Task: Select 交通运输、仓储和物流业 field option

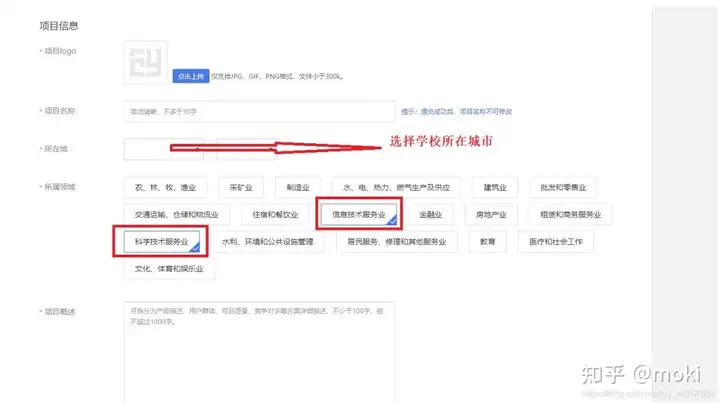Action: tap(177, 214)
